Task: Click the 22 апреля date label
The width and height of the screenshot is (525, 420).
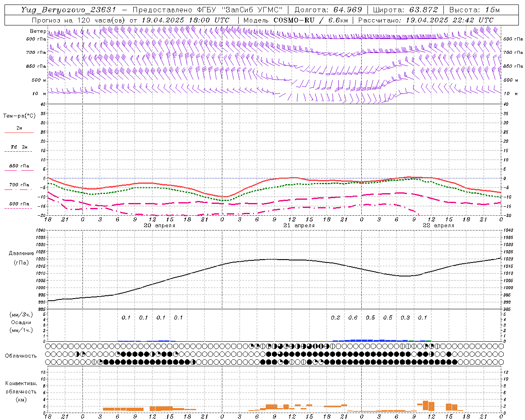Action: pyautogui.click(x=438, y=226)
